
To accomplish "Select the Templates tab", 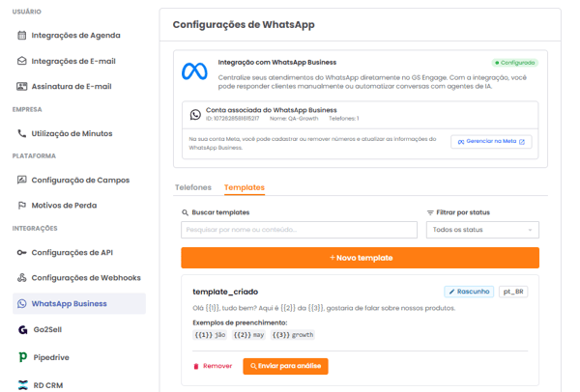I will click(x=245, y=187).
